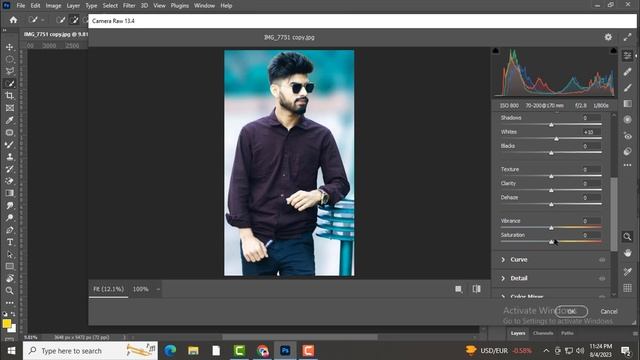Select Camera Raw Radial Filter
The width and height of the screenshot is (640, 360).
click(x=628, y=120)
